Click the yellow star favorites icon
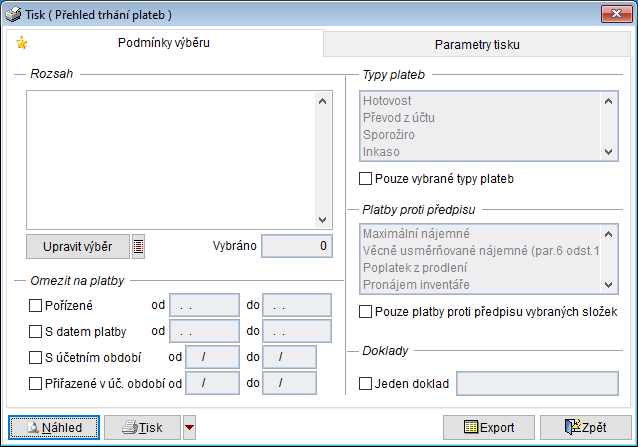Screen dimensions: 638x447 [x=22, y=43]
